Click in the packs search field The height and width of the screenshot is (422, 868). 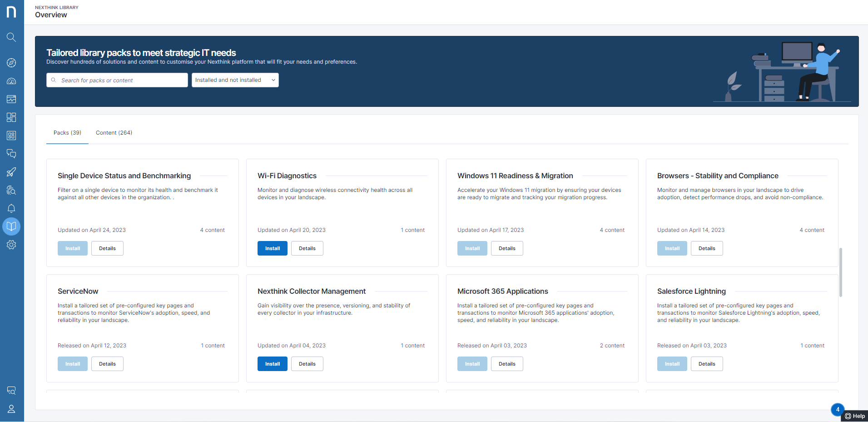117,80
